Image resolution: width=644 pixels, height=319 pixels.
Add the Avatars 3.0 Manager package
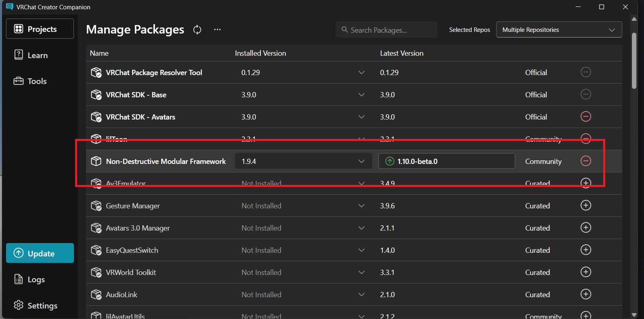pos(585,228)
